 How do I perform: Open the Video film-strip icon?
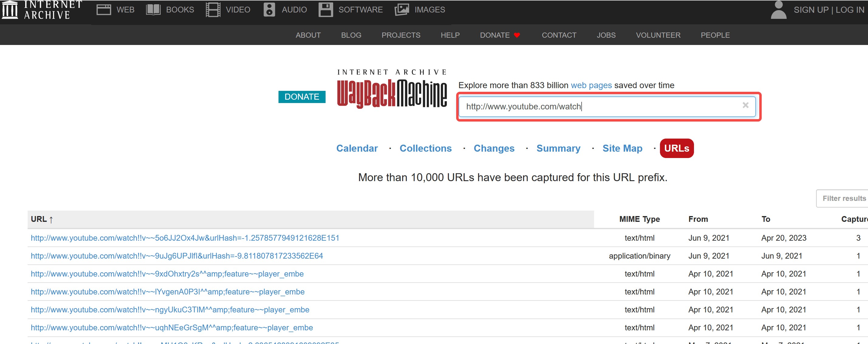coord(213,9)
